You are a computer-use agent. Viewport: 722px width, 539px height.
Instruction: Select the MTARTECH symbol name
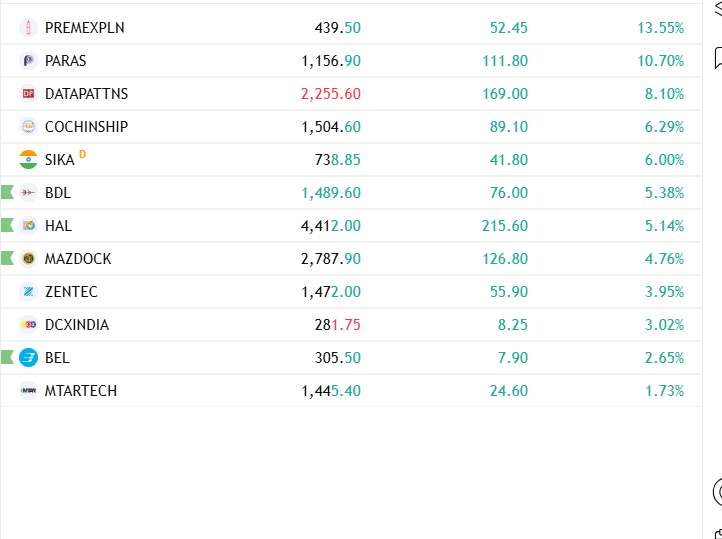coord(81,391)
